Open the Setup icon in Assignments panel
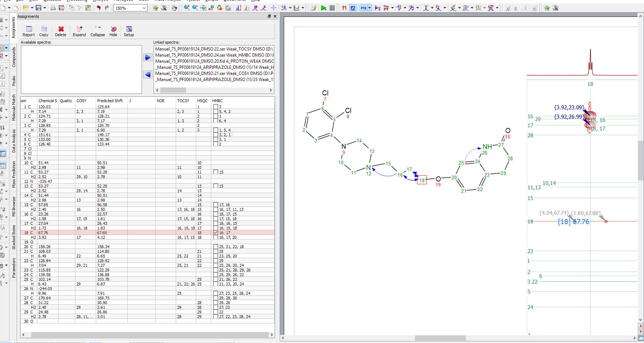This screenshot has width=644, height=343. click(x=129, y=31)
